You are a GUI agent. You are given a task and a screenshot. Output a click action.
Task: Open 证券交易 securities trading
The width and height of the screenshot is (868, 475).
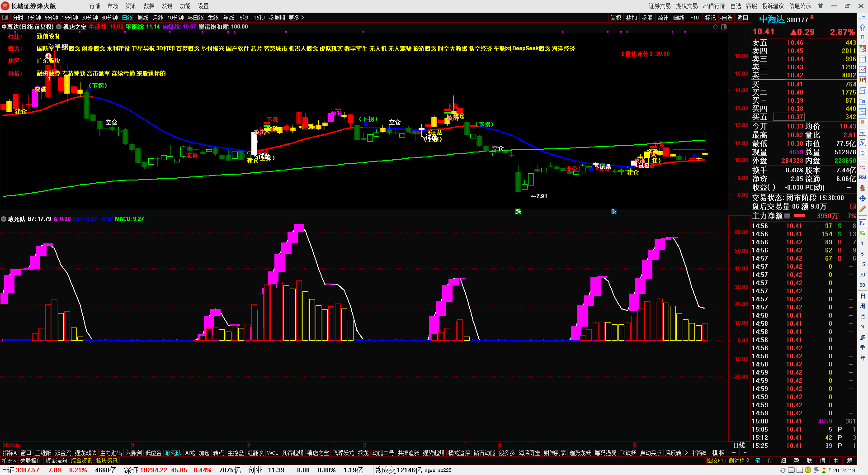pos(660,6)
